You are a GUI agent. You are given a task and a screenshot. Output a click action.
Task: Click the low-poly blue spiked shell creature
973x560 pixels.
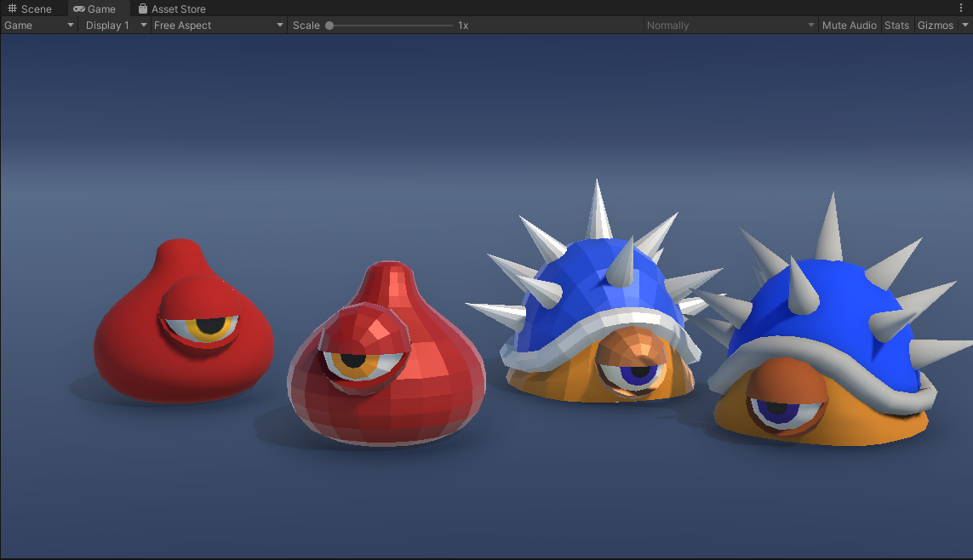pos(597,291)
